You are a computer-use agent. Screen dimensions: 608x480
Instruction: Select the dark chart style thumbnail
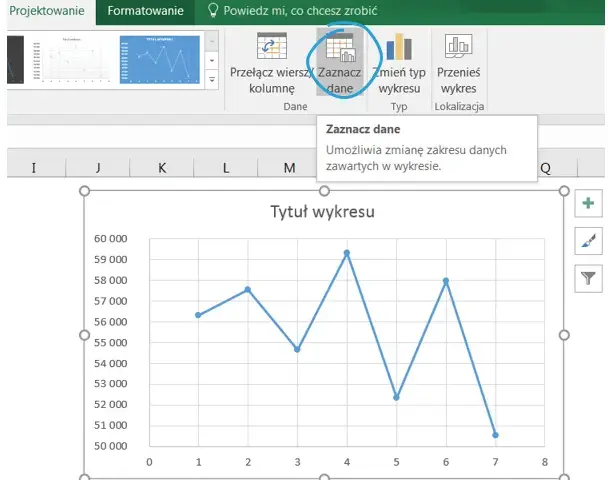16,60
